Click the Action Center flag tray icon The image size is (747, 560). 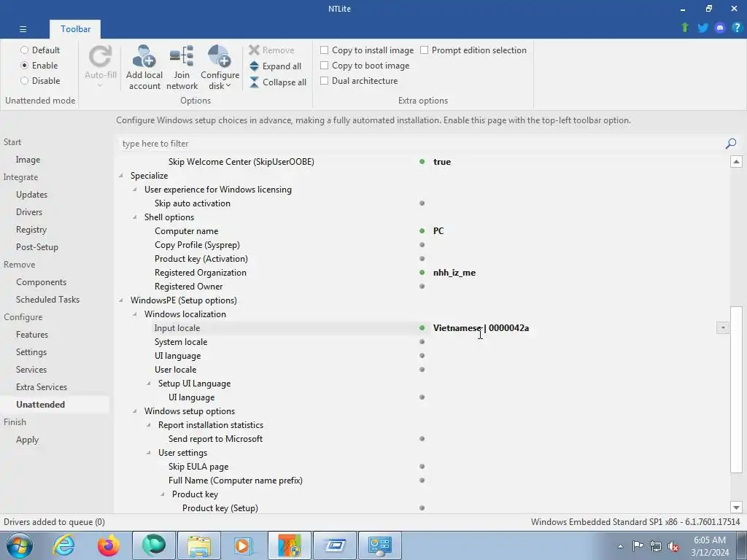point(638,545)
